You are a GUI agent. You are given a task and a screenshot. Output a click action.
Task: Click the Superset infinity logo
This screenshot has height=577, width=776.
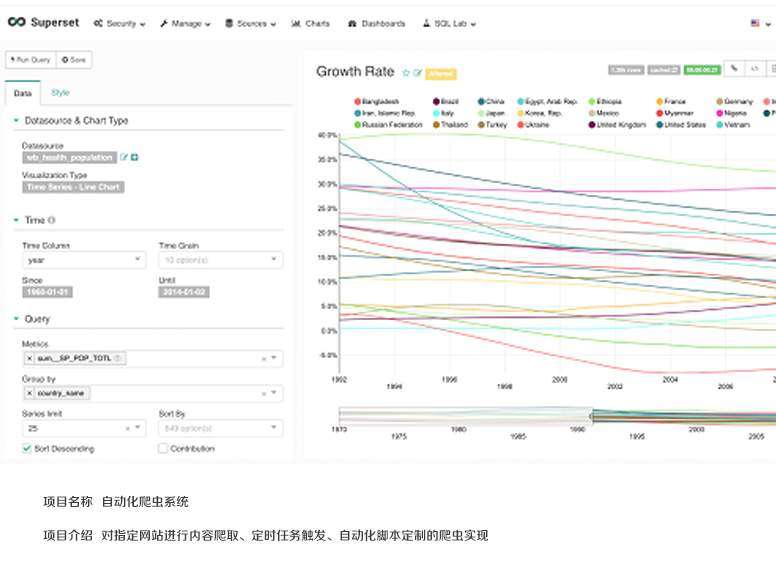16,22
